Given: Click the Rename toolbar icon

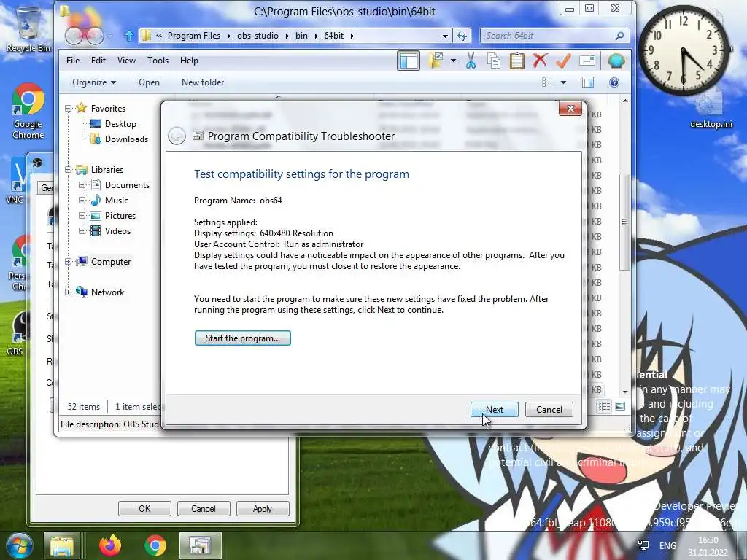Looking at the screenshot, I should coord(587,61).
